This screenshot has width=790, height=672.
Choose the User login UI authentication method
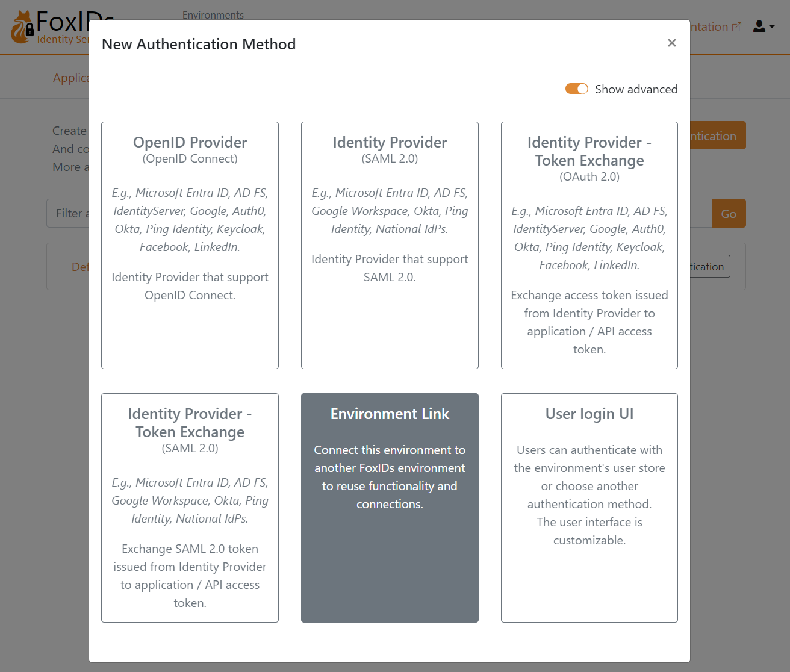[x=589, y=507]
